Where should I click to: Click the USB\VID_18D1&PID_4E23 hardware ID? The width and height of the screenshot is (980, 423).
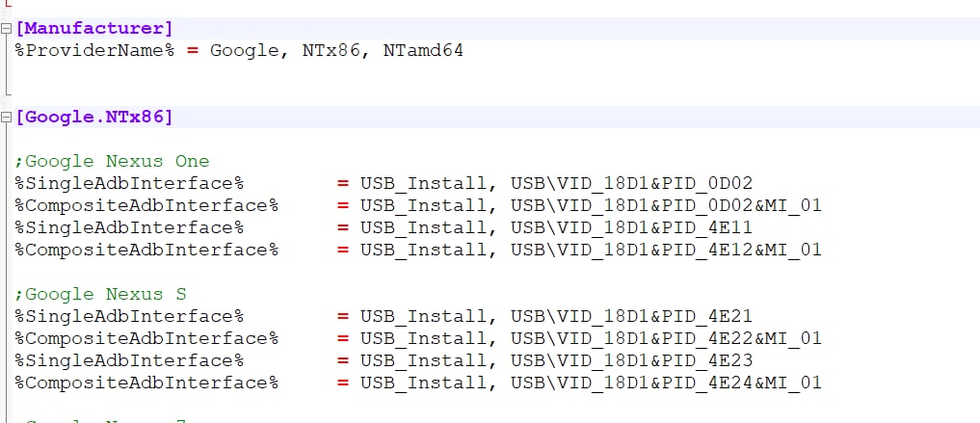[632, 360]
